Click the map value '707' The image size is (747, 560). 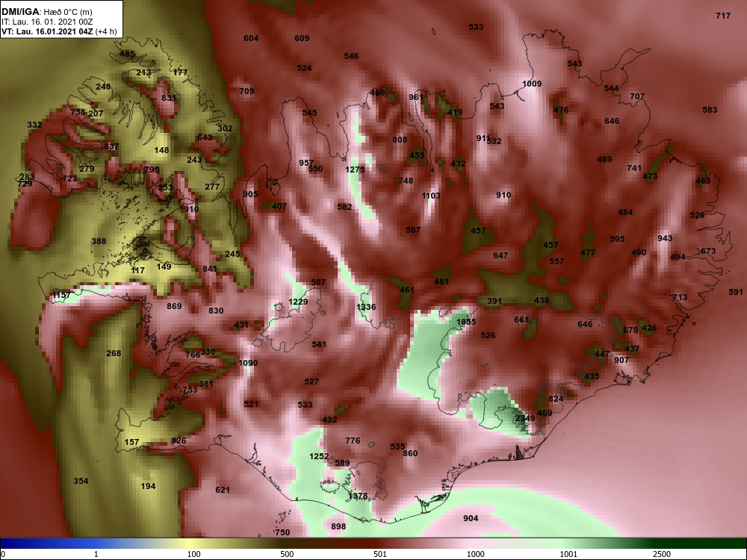tap(637, 96)
